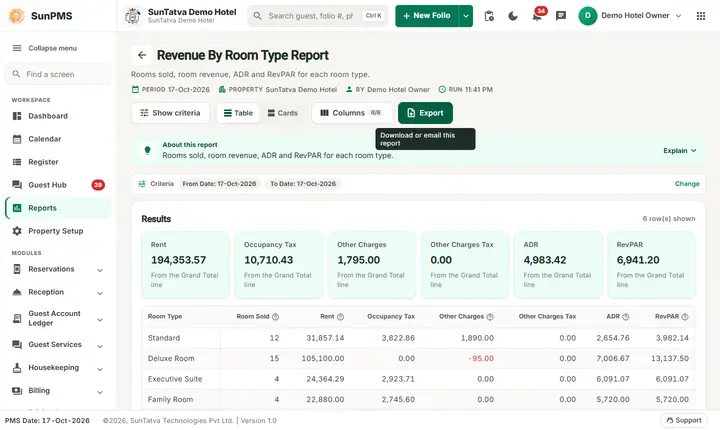Open the chat messages icon
This screenshot has height=430, width=720.
561,16
